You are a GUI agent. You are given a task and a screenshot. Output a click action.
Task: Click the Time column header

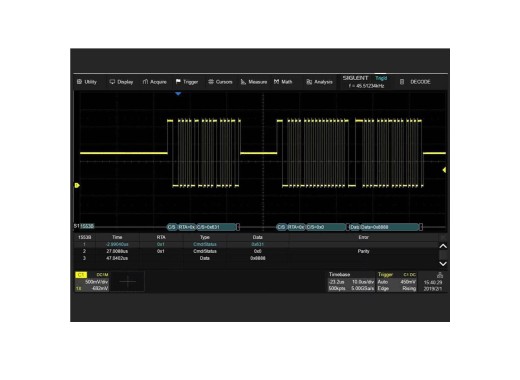(x=117, y=237)
